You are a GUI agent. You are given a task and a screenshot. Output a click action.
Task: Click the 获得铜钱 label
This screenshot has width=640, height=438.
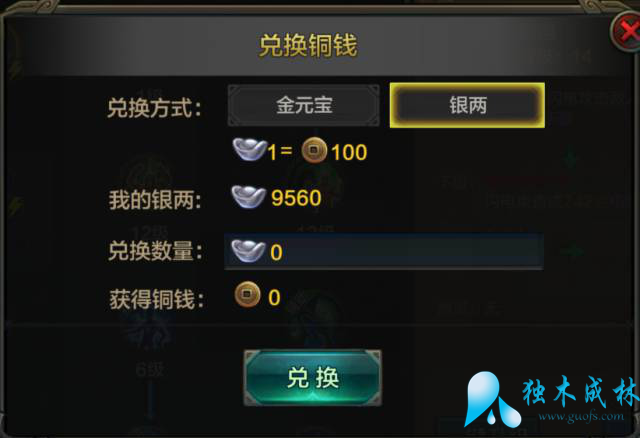tap(156, 299)
